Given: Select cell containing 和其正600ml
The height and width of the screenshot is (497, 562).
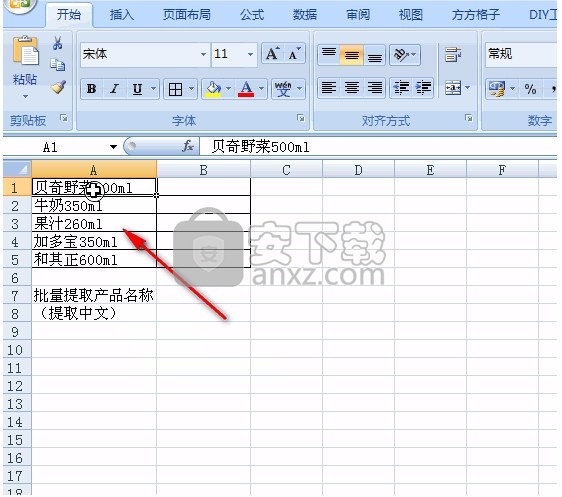Looking at the screenshot, I should [94, 259].
